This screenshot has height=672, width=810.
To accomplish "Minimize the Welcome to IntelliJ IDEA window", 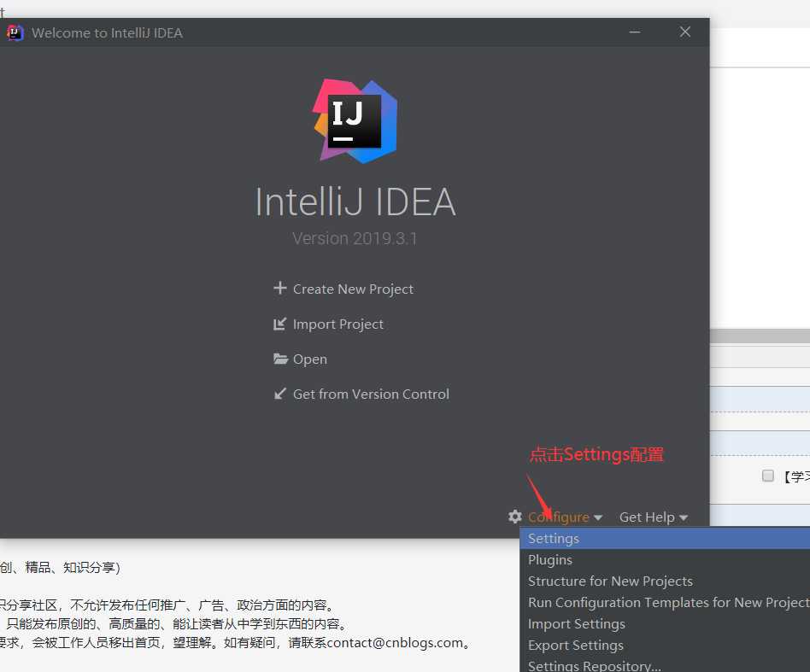I will click(635, 32).
